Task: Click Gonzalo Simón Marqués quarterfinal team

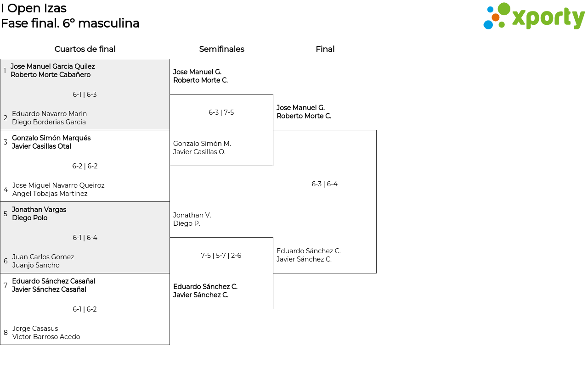Action: [x=51, y=142]
